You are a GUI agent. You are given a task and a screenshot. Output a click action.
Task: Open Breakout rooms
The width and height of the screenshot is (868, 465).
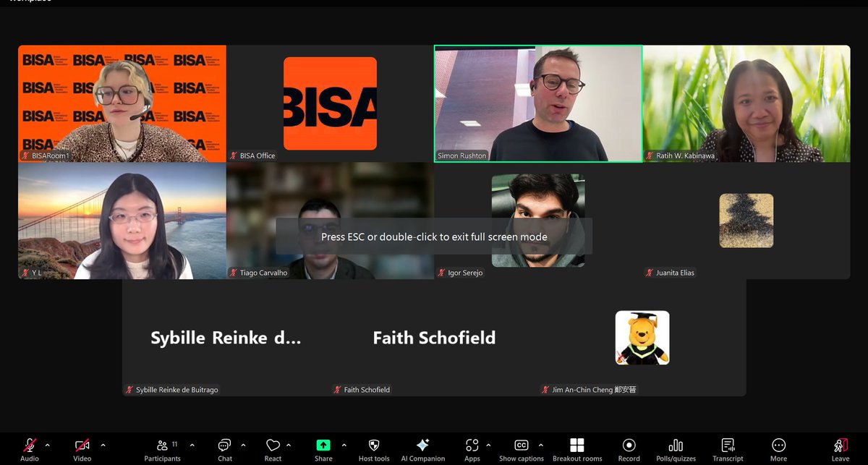(x=577, y=448)
